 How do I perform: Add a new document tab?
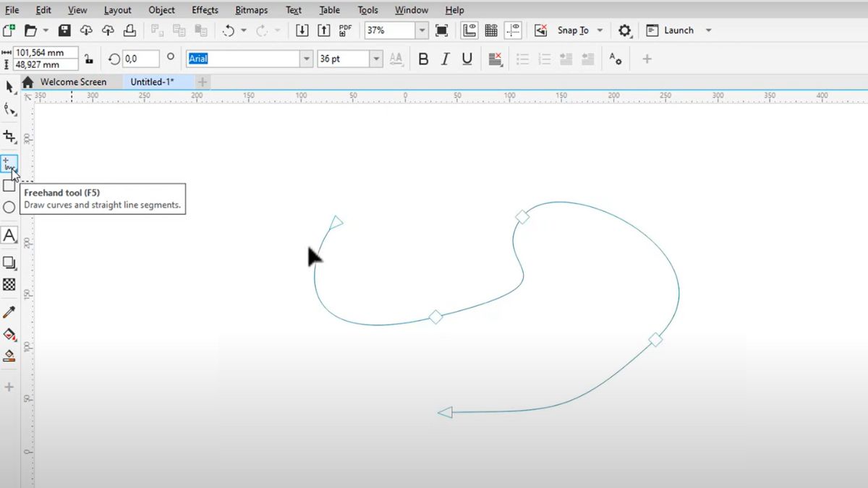coord(203,82)
